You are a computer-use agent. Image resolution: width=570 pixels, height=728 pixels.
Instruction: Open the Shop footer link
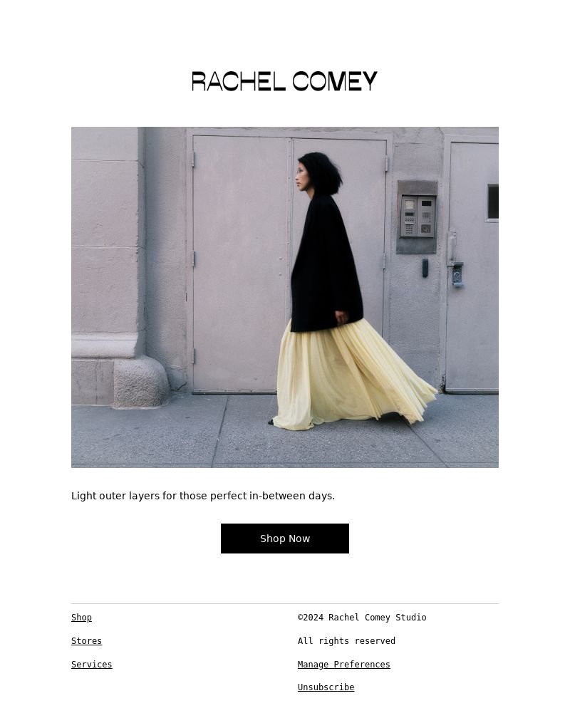(81, 618)
